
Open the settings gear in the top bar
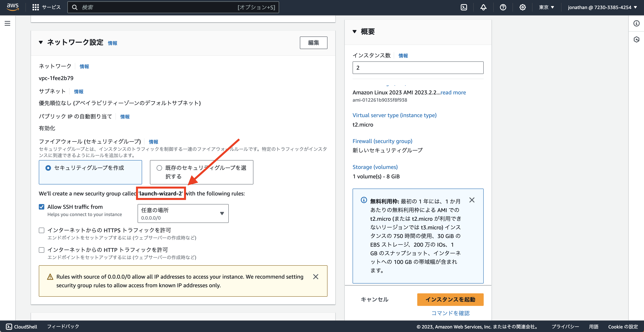[522, 7]
